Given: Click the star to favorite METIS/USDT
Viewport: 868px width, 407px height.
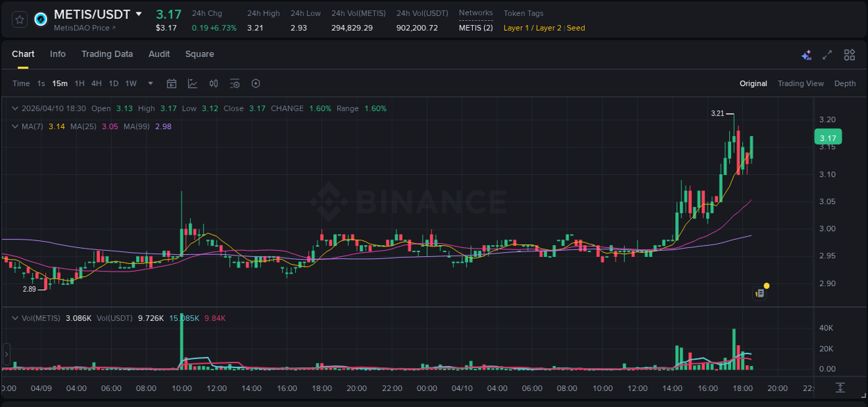Looking at the screenshot, I should coord(19,19).
